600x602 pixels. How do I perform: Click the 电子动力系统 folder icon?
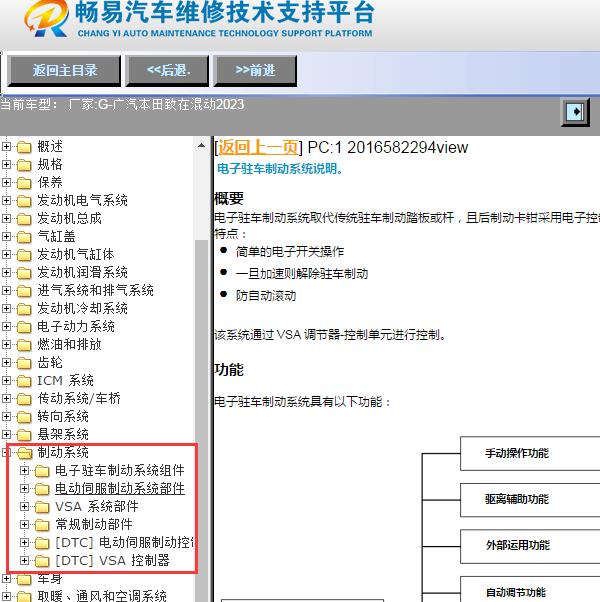click(x=24, y=327)
